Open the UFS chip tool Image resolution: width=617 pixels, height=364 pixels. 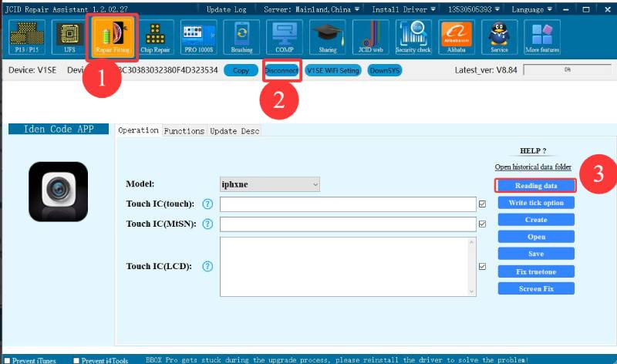(69, 37)
